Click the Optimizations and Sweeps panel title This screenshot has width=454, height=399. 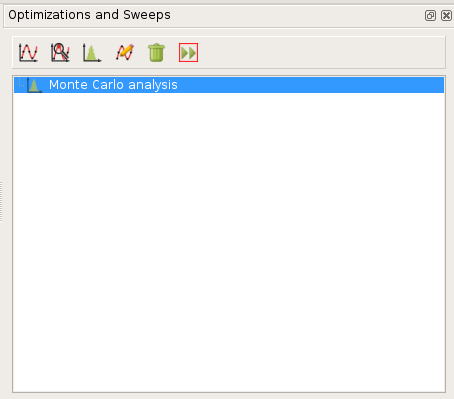pyautogui.click(x=89, y=15)
